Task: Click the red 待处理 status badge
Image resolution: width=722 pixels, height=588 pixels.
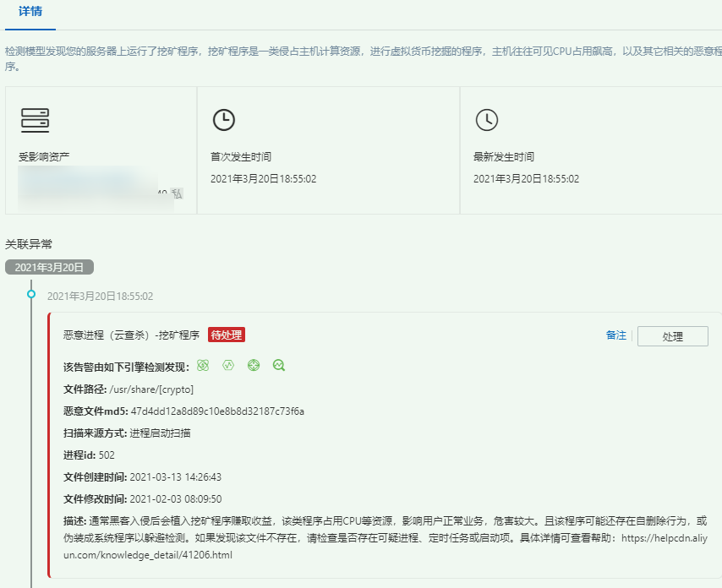Action: [x=224, y=335]
